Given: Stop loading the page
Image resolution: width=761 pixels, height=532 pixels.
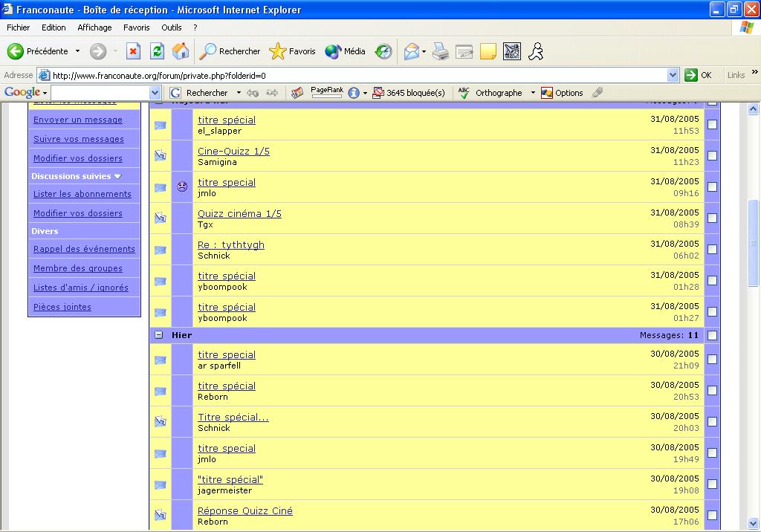Looking at the screenshot, I should (133, 51).
